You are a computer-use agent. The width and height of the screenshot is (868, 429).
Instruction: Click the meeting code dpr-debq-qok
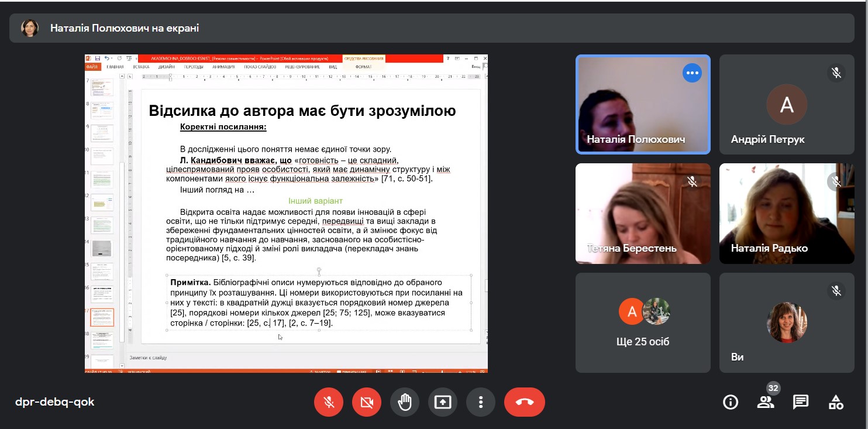[x=54, y=402]
